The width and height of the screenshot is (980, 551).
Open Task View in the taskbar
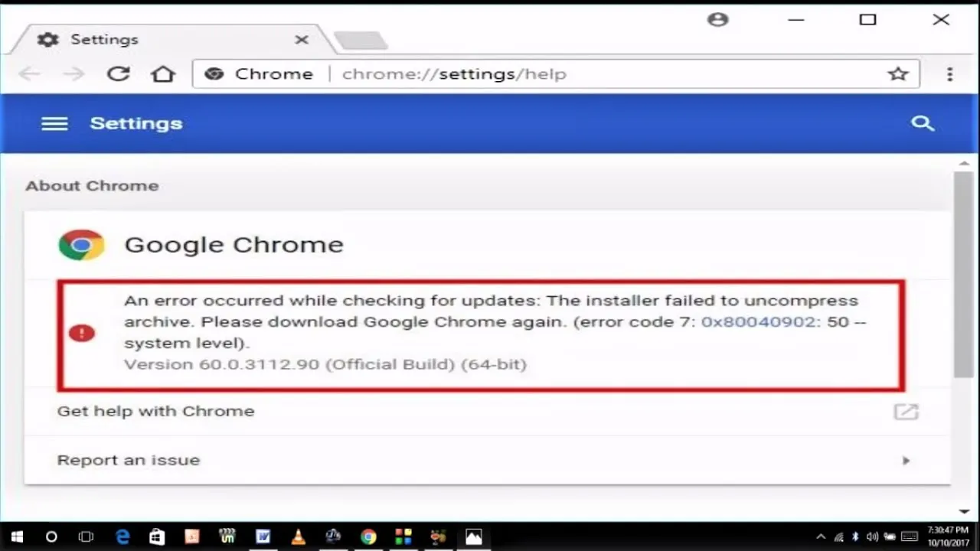[x=87, y=537]
